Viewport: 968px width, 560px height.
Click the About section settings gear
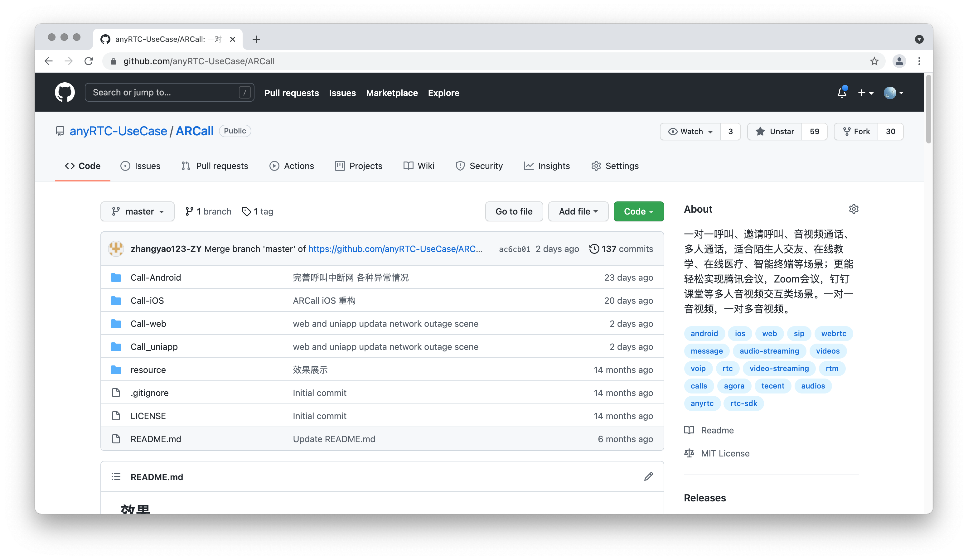(854, 209)
